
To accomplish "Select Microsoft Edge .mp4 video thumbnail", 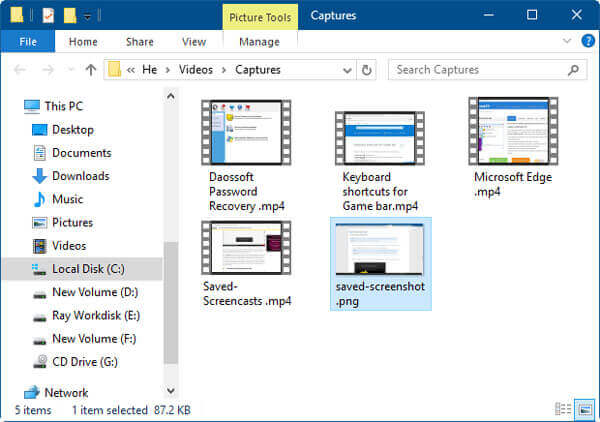I will (513, 131).
